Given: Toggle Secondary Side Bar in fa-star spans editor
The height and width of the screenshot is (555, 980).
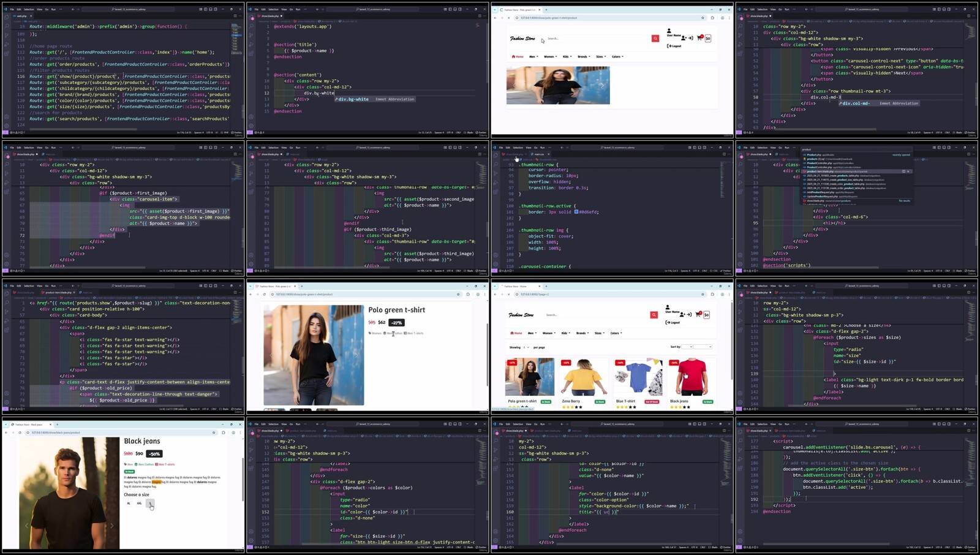Looking at the screenshot, I should click(x=214, y=285).
